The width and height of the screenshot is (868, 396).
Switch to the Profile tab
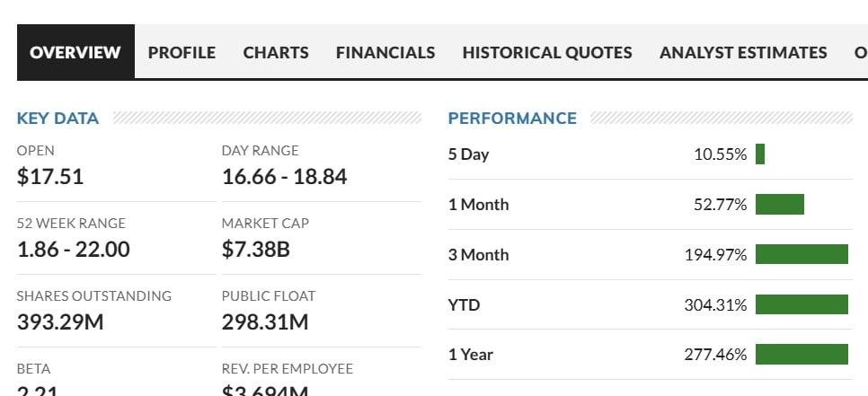(x=182, y=52)
